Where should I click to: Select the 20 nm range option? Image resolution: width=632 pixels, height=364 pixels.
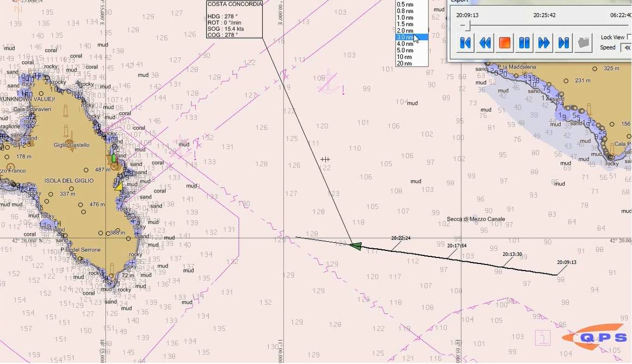pyautogui.click(x=404, y=63)
